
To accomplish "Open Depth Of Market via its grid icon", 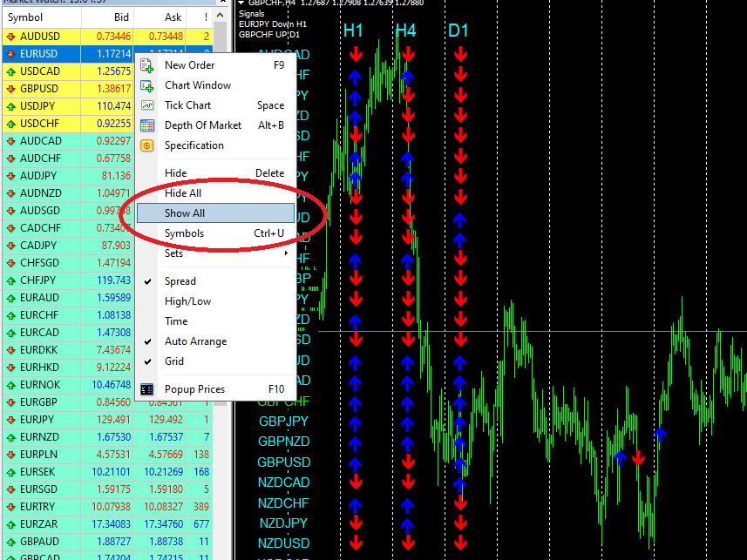I will (x=148, y=125).
